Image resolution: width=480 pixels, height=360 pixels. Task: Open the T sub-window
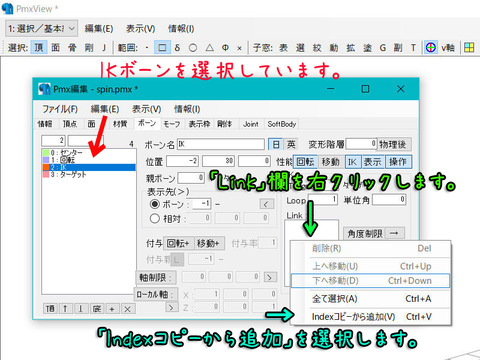click(x=413, y=48)
